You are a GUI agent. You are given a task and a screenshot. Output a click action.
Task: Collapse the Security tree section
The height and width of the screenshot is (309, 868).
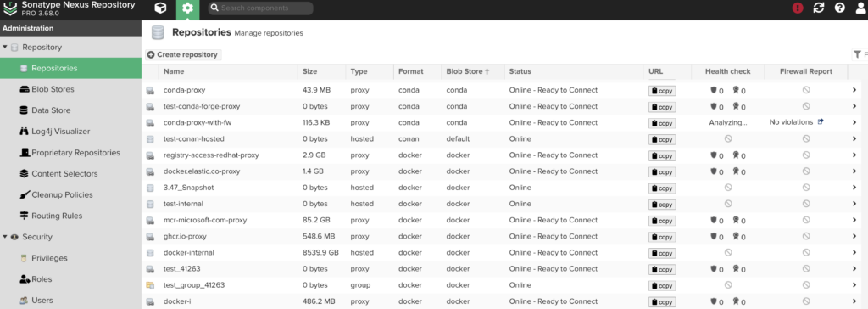[5, 237]
